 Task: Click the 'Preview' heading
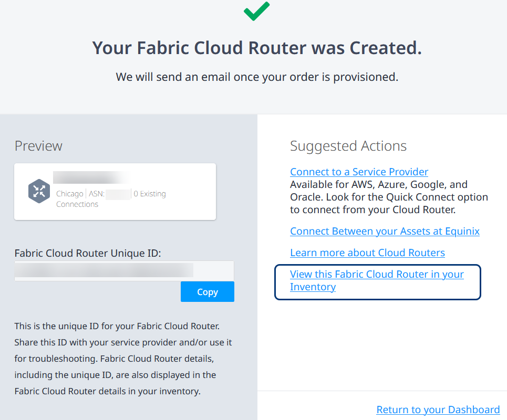point(38,146)
